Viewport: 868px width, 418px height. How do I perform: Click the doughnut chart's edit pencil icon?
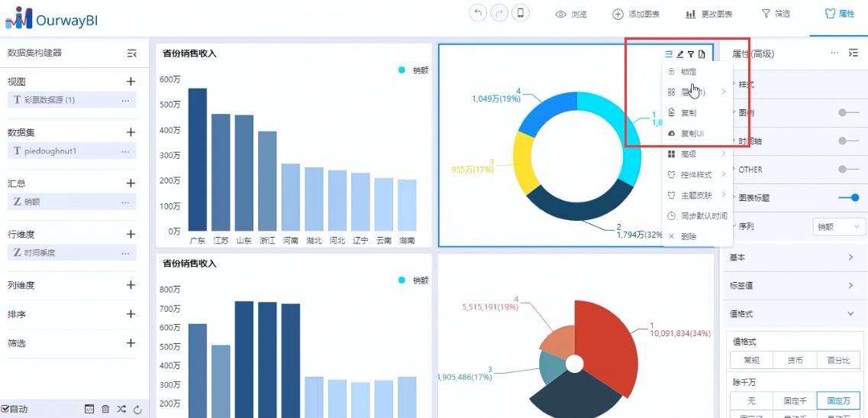tap(679, 53)
